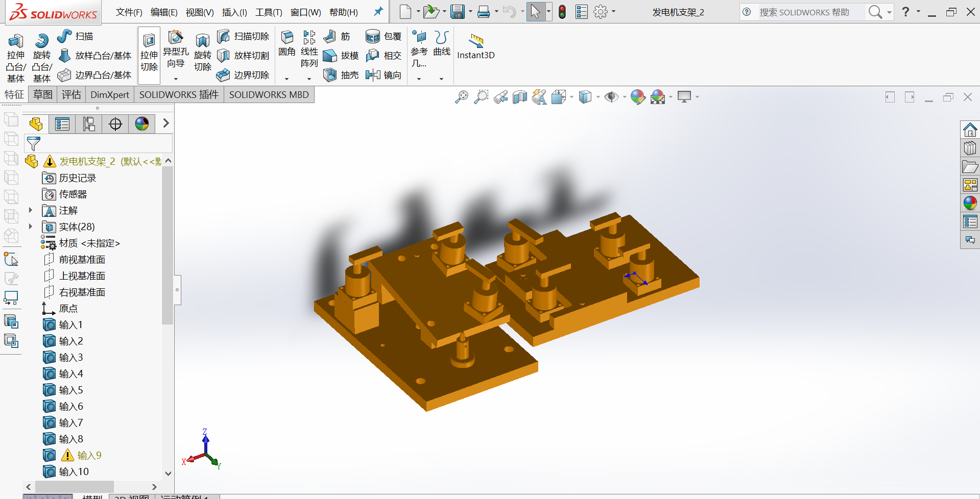Pin the menu bar with pushpin icon

pos(378,11)
